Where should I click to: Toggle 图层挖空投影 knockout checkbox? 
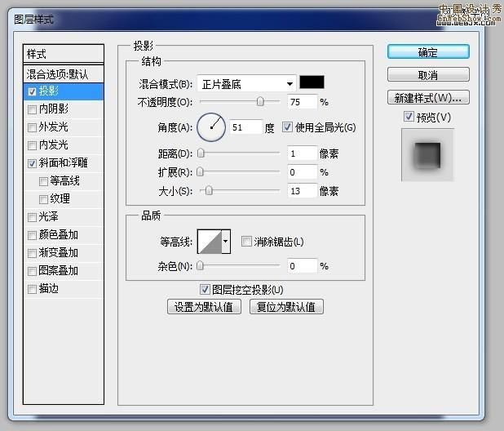[x=205, y=290]
